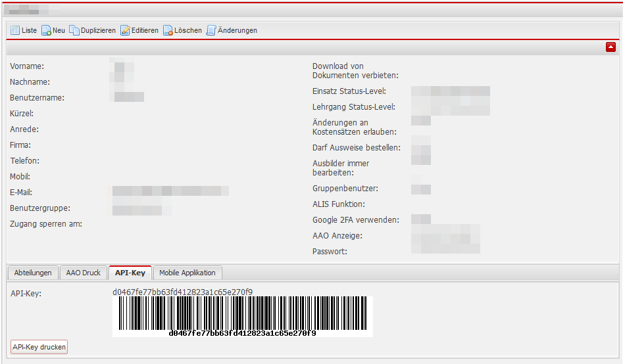This screenshot has width=623, height=364.
Task: Switch to the Abteilungen tab
Action: point(33,273)
